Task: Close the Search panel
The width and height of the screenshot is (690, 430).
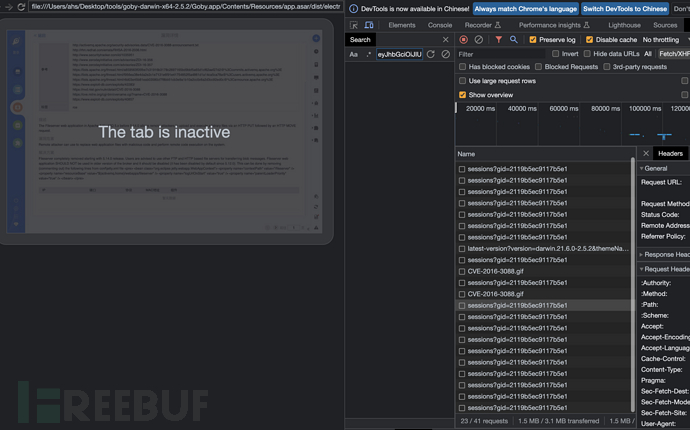Action: 445,40
